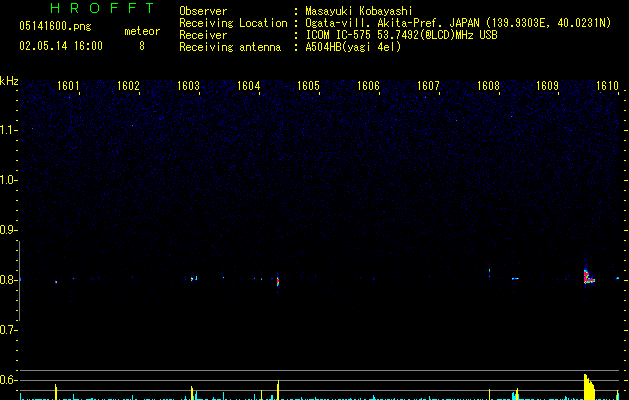Click the observer name Masayuki Kobayashi

pos(359,11)
